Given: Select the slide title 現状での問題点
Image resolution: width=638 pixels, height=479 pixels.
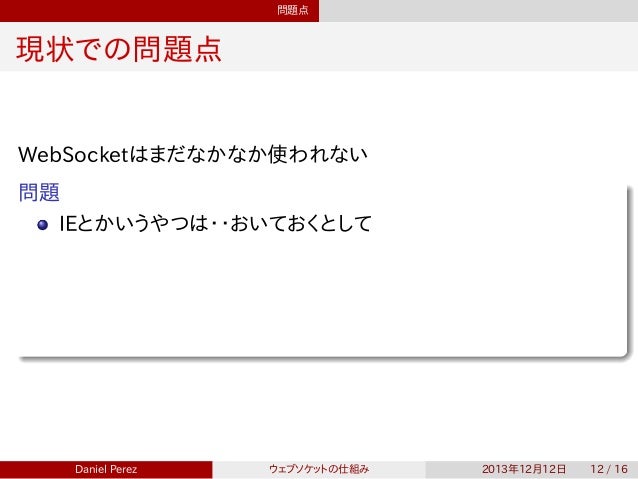Looking at the screenshot, I should [x=119, y=49].
